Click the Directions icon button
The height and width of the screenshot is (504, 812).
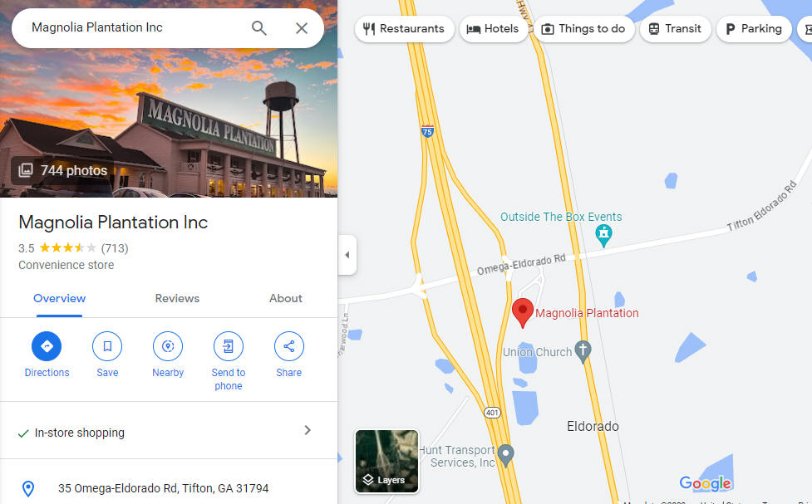(x=47, y=346)
